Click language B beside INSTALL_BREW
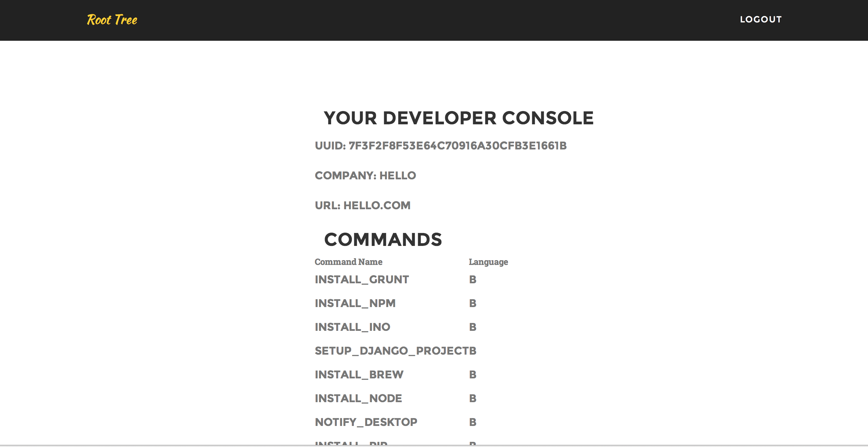Image resolution: width=868 pixels, height=447 pixels. 472,375
